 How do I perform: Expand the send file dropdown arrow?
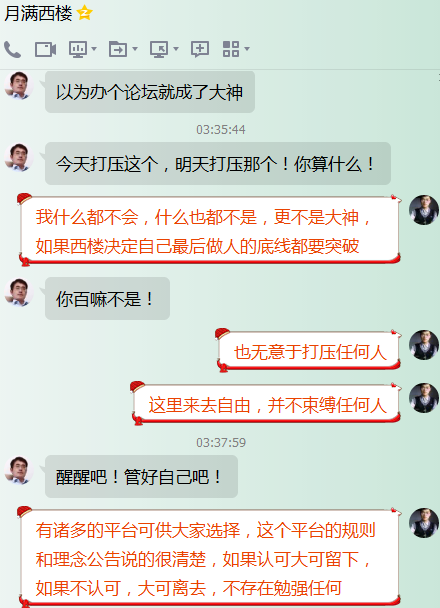135,49
